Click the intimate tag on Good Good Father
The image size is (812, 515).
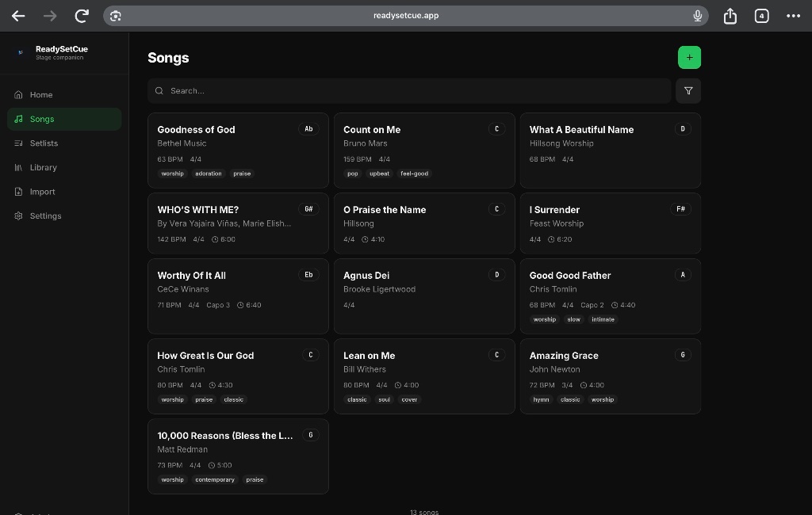coord(603,320)
